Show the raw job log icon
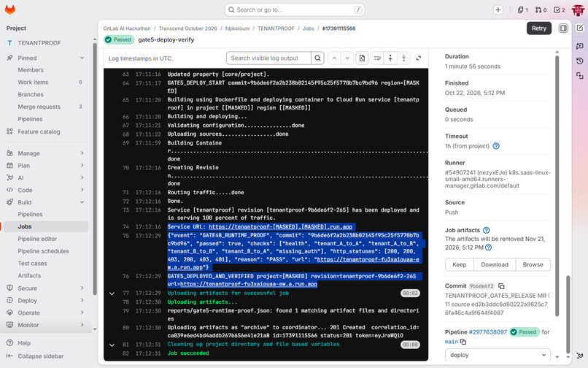Viewport: 588px width, 368px height. [362, 58]
